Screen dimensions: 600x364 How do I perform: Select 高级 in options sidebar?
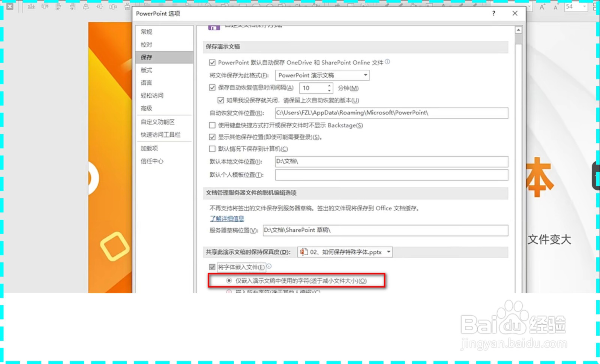[164, 108]
